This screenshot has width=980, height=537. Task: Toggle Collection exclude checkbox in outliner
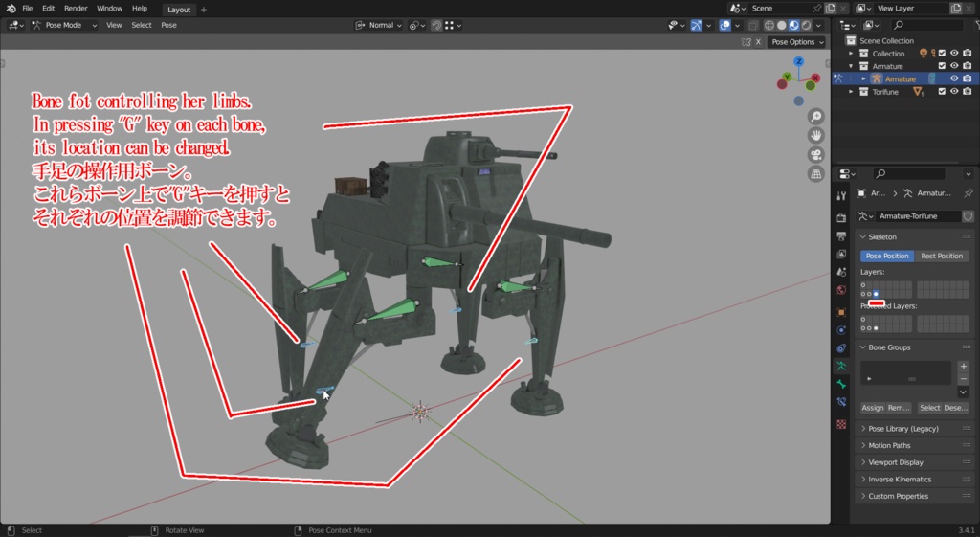[942, 54]
